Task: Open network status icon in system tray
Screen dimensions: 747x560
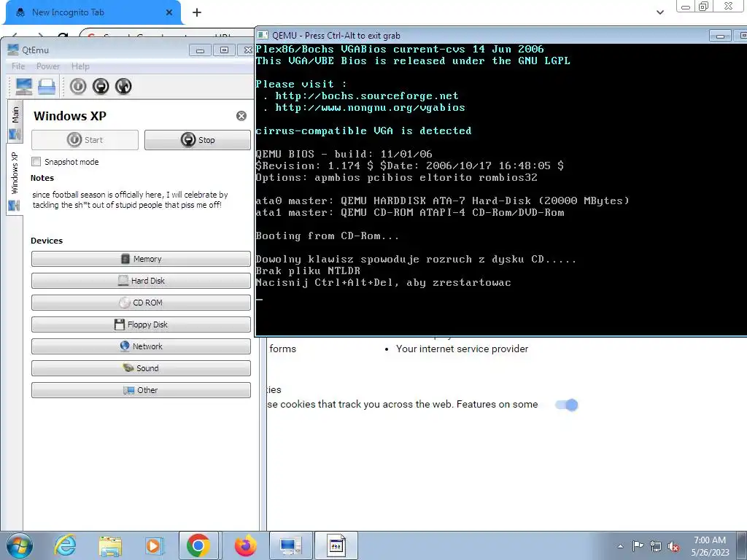Action: point(656,546)
